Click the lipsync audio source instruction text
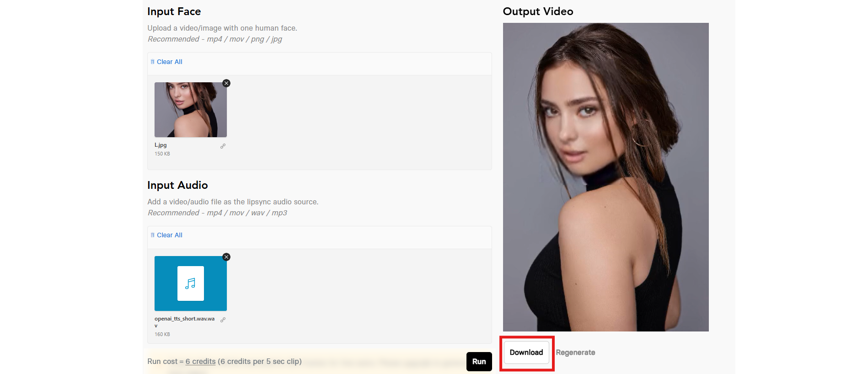This screenshot has width=868, height=374. [x=233, y=202]
